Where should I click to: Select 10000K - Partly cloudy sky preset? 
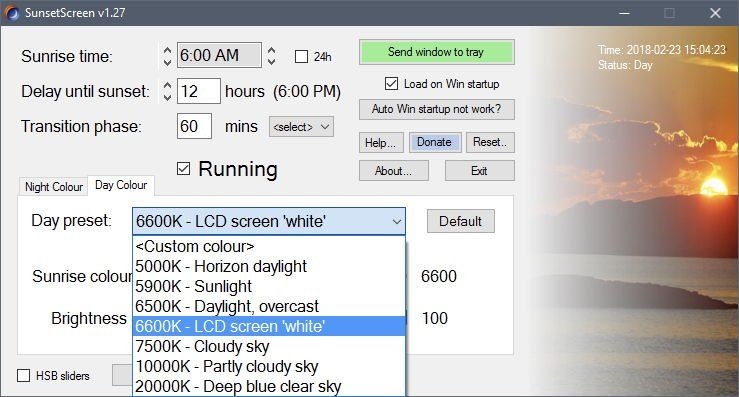point(269,366)
